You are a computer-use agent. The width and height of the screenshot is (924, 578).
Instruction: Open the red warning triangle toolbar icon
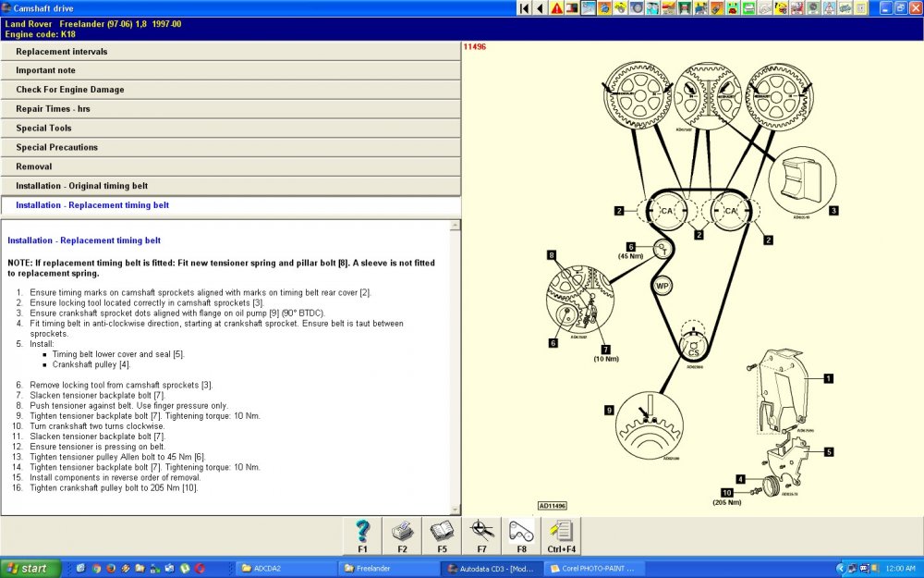pyautogui.click(x=556, y=8)
